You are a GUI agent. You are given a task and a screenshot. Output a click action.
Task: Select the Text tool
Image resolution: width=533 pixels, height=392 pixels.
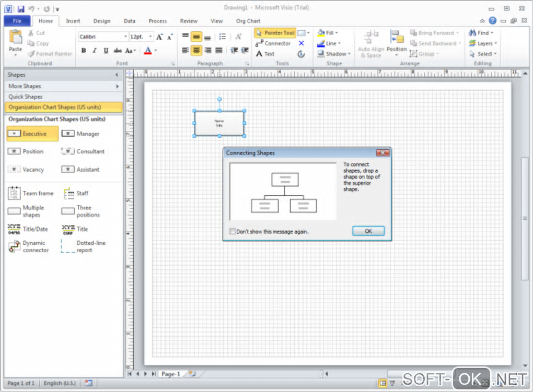tap(265, 54)
